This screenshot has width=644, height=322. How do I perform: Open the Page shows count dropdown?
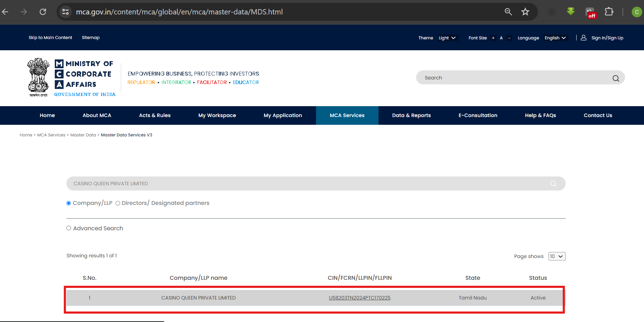pos(557,256)
